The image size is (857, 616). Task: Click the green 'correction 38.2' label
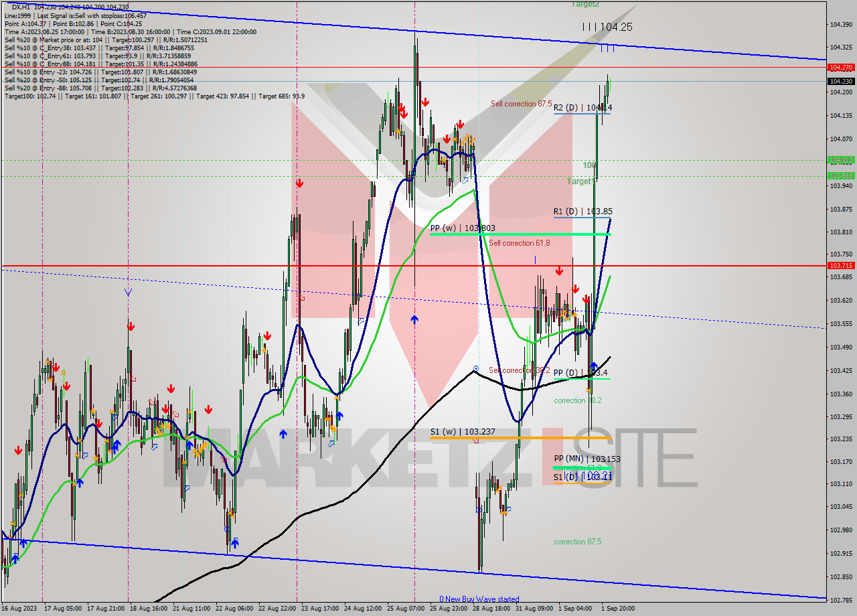click(x=578, y=400)
